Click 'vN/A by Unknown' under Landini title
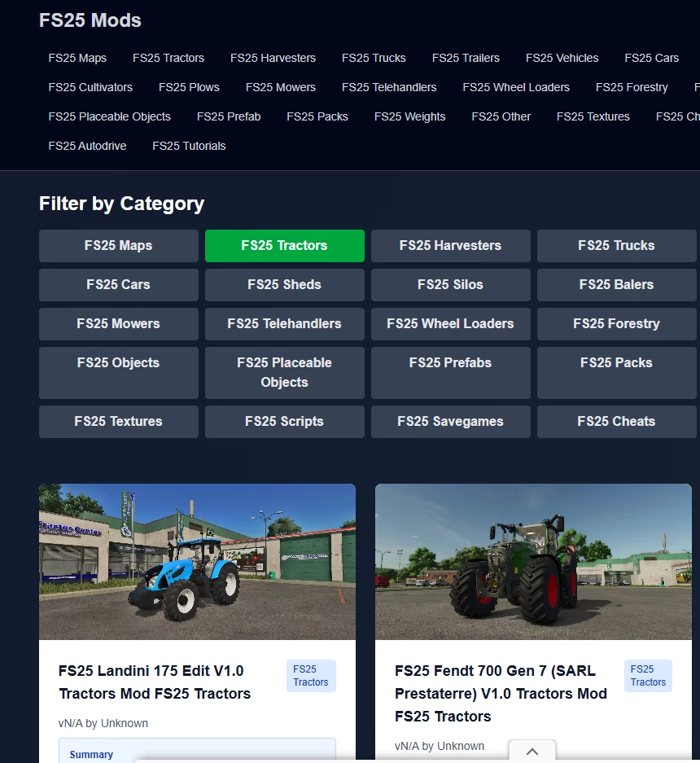The image size is (700, 763). [x=103, y=724]
